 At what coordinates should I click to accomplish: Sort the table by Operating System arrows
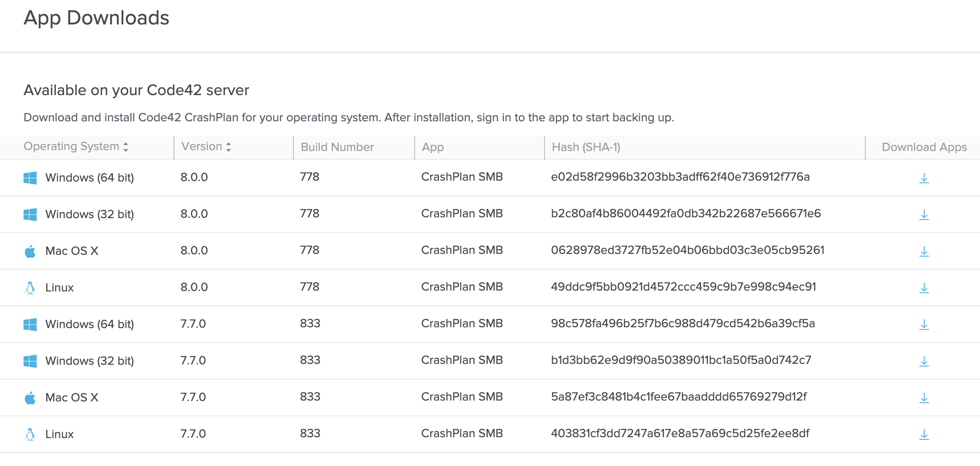[126, 147]
